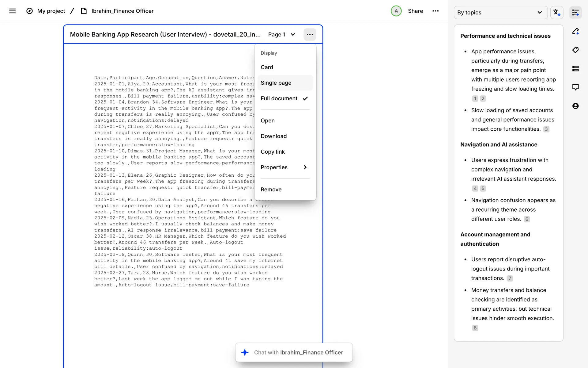Open the Page 1 selector dropdown
588x368 pixels.
281,35
